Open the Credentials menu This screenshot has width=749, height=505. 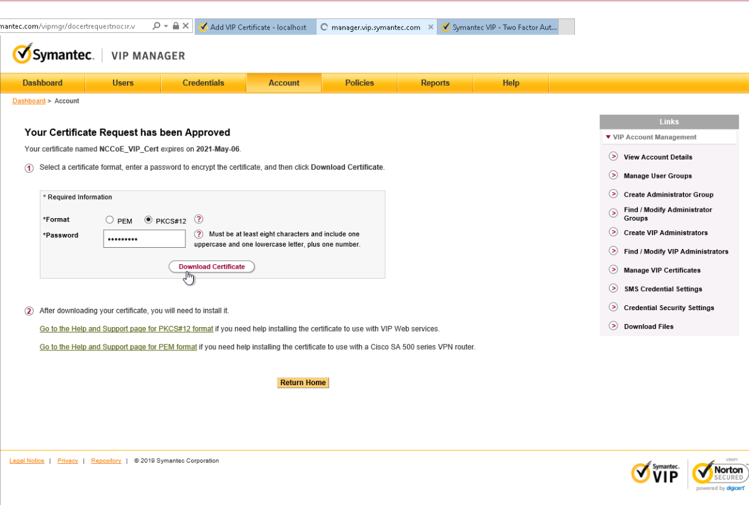tap(203, 83)
